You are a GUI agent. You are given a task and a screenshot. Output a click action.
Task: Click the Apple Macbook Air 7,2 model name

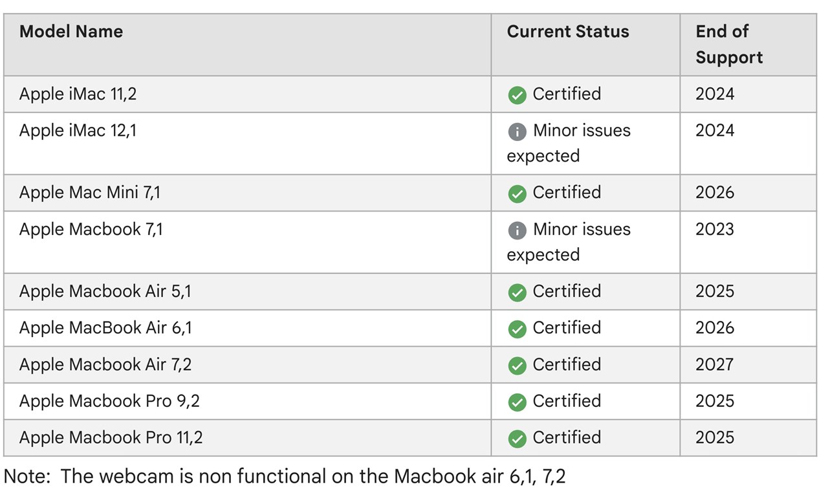point(105,365)
